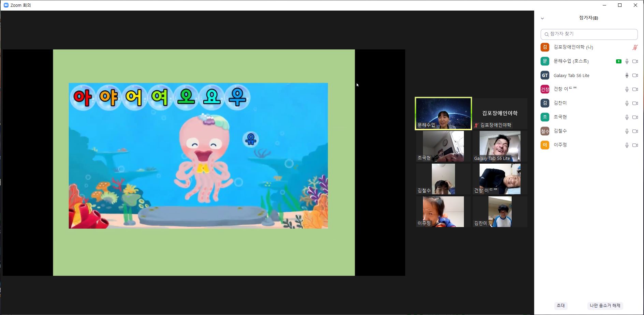Viewport: 644px width, 315px height.
Task: Click camera icon in 문해수업 (호스트) row
Action: [635, 61]
